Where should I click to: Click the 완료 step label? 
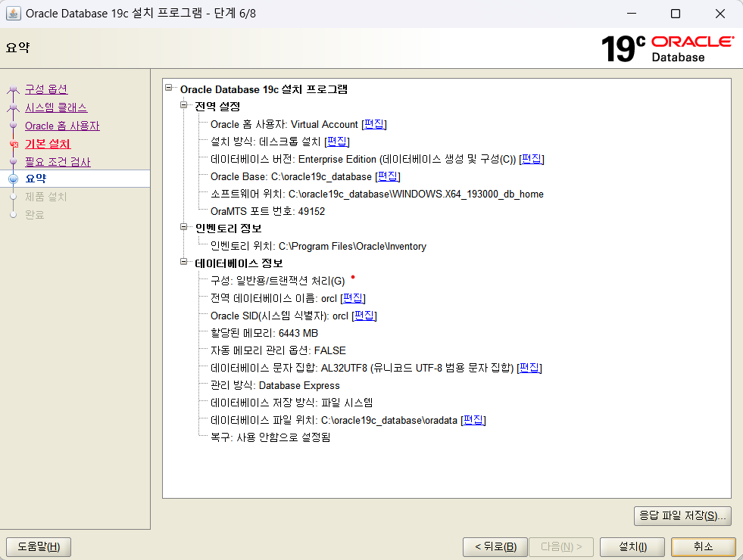pos(35,214)
